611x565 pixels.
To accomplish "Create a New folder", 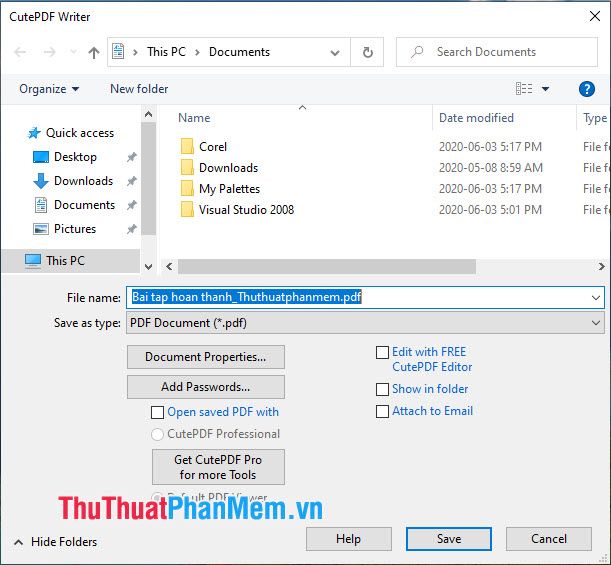I will tap(139, 89).
